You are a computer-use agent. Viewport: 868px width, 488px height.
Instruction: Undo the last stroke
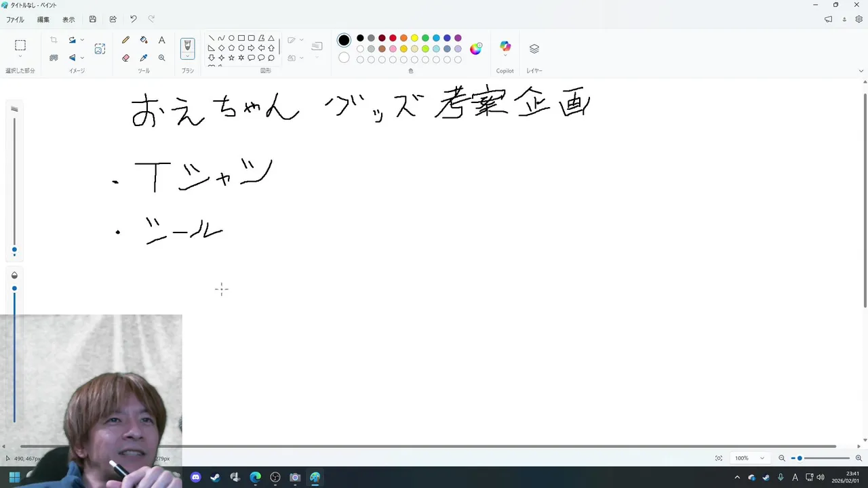(x=134, y=19)
